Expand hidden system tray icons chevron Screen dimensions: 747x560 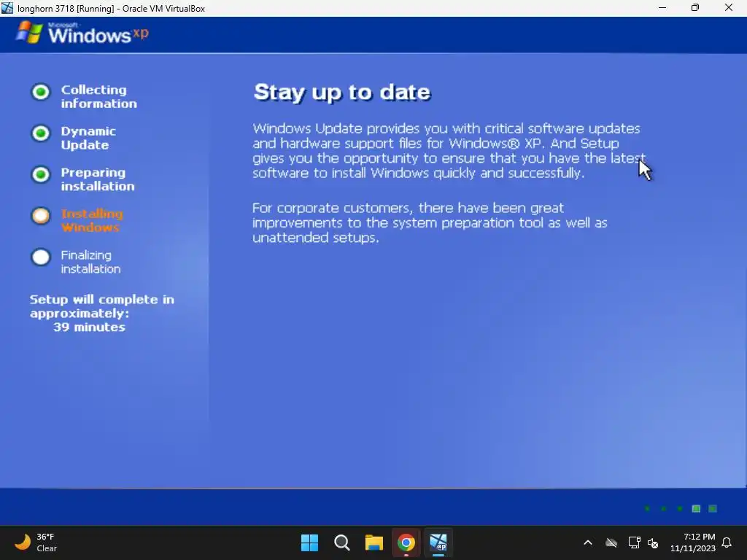588,542
